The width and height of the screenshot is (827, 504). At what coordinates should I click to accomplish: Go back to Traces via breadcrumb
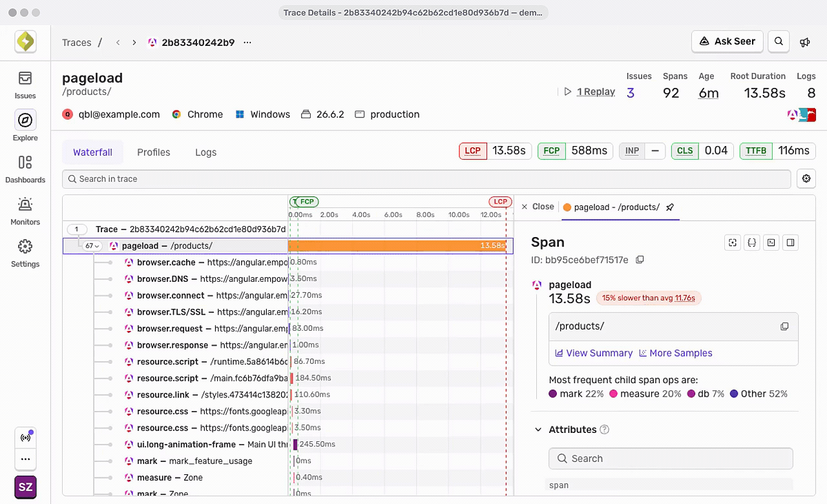pyautogui.click(x=76, y=43)
